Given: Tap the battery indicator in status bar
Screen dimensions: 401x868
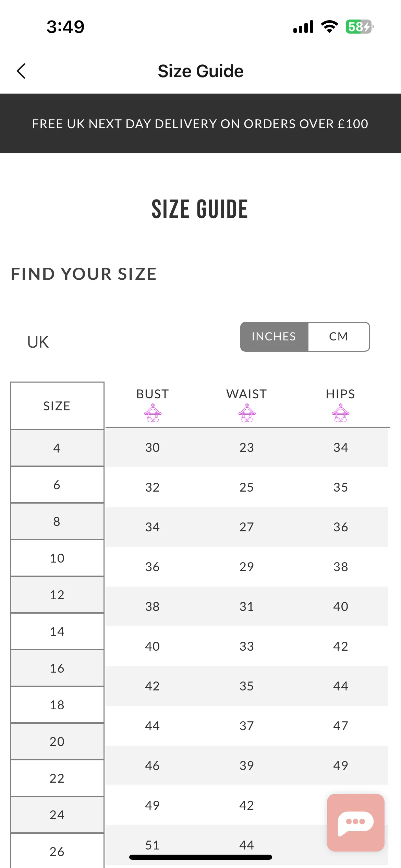Looking at the screenshot, I should tap(360, 26).
